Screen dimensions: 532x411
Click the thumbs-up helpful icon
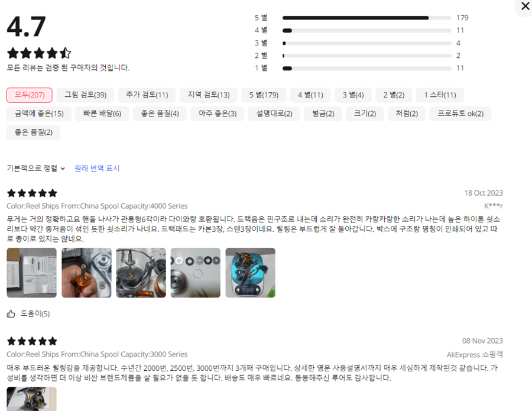click(x=11, y=313)
